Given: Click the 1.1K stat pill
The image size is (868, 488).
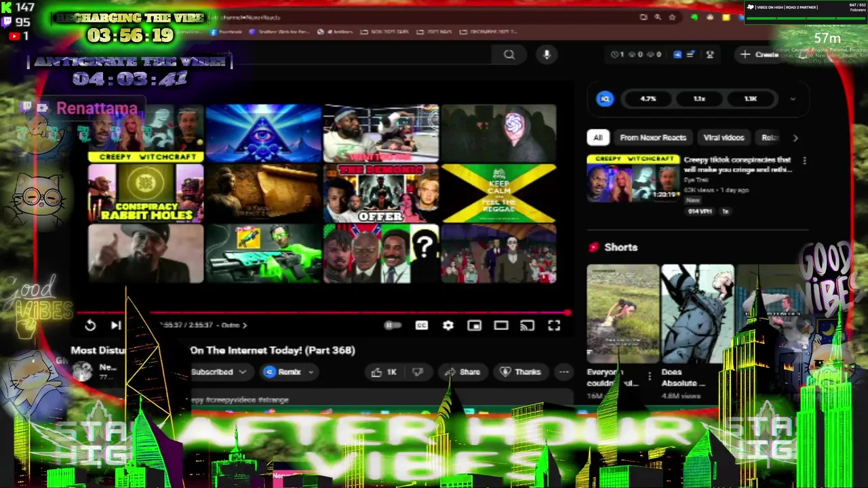Looking at the screenshot, I should coord(751,99).
